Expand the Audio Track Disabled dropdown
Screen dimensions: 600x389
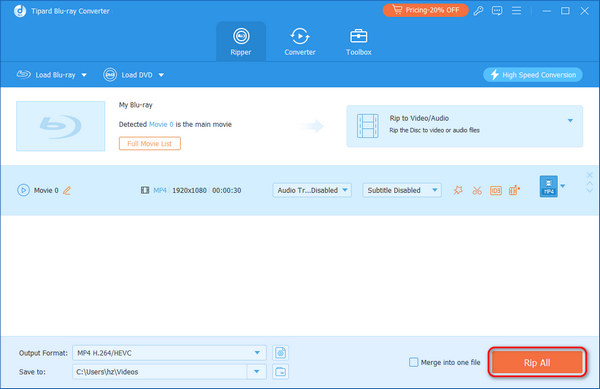312,190
